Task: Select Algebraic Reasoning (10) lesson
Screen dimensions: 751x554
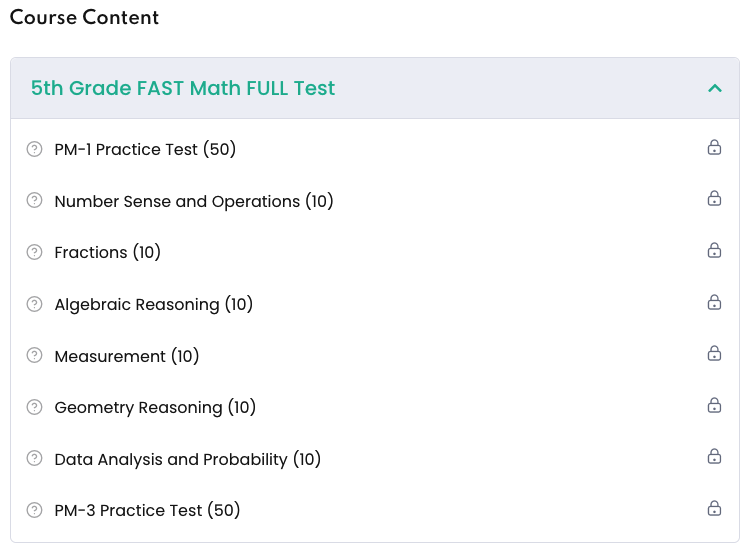Action: pos(154,304)
